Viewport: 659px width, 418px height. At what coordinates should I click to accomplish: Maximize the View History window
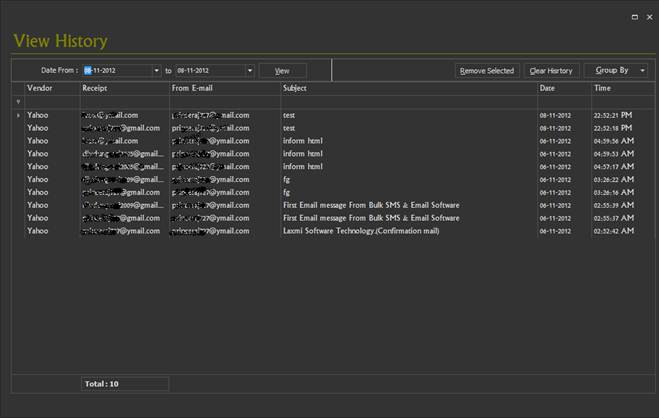click(x=635, y=17)
